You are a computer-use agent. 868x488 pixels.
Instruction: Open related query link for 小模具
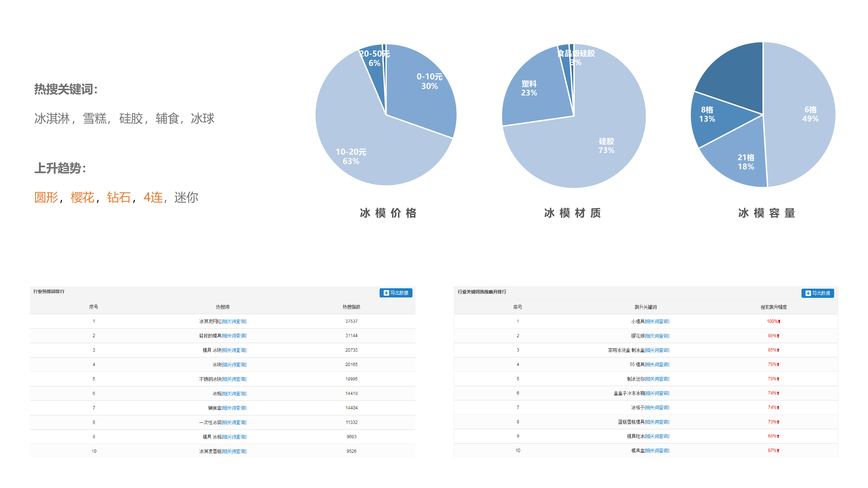click(x=657, y=321)
